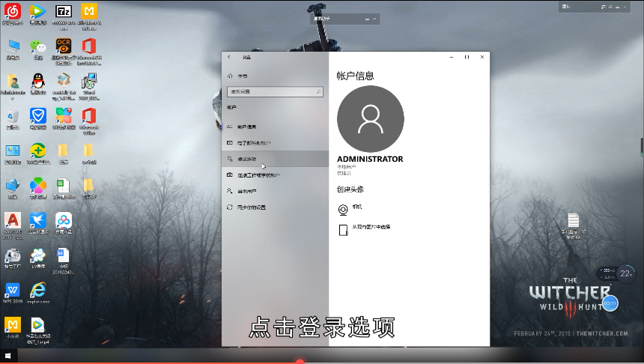Open This PC desktop icon
This screenshot has width=644, height=364.
pos(13,49)
